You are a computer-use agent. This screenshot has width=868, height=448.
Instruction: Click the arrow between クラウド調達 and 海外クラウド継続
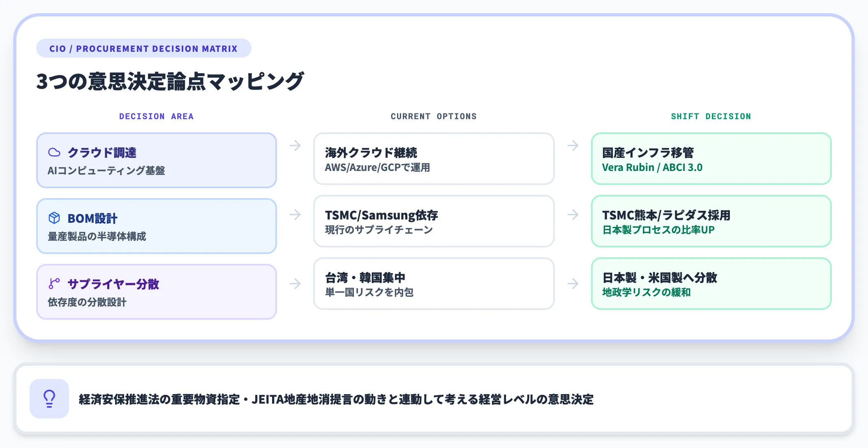(295, 145)
